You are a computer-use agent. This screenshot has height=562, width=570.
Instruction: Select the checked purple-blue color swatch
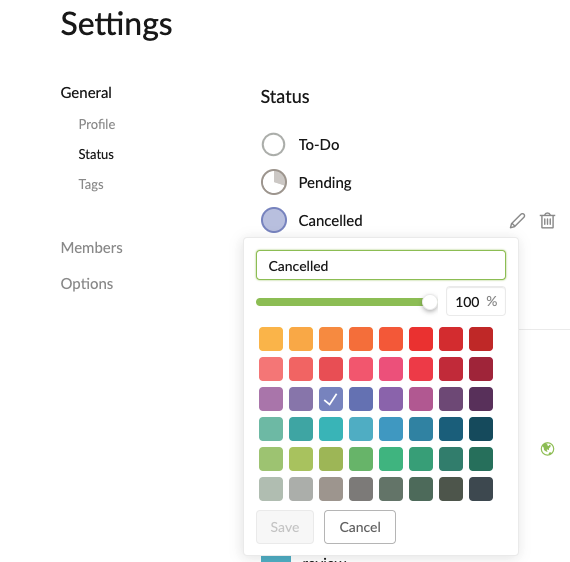(331, 399)
